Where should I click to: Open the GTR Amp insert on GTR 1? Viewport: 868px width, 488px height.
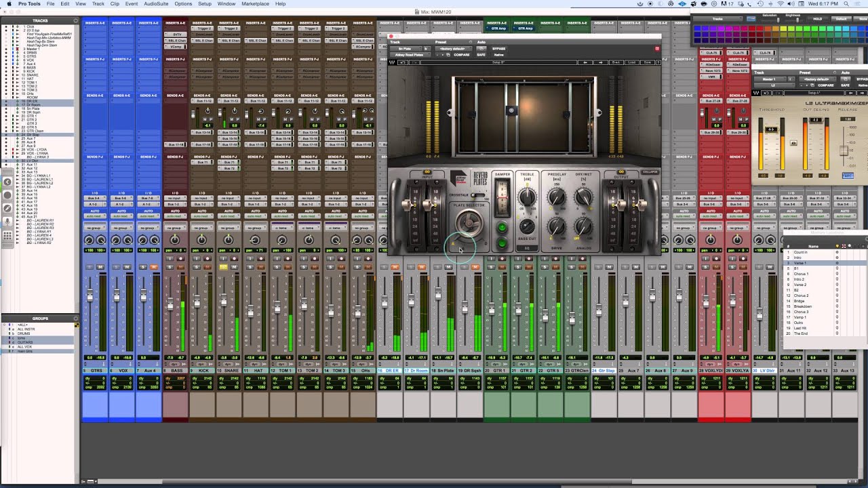pyautogui.click(x=497, y=28)
